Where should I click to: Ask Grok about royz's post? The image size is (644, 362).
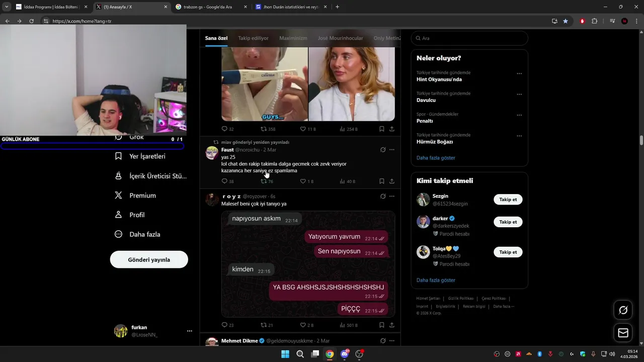(x=383, y=196)
